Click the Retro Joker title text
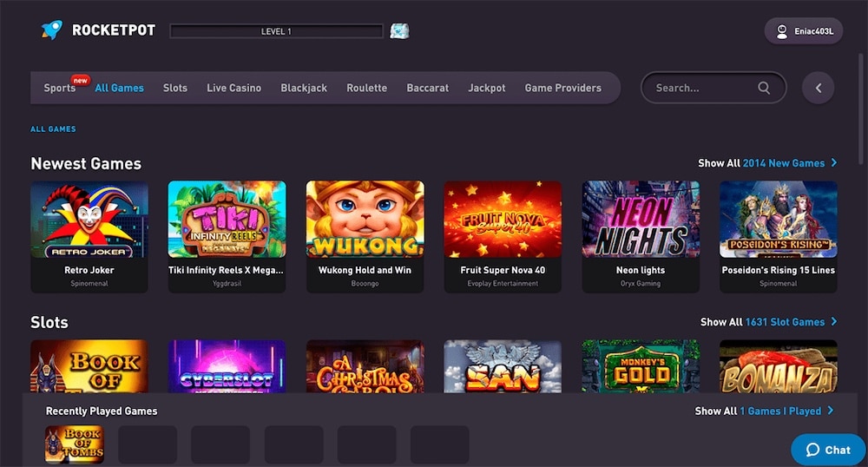 [x=89, y=270]
